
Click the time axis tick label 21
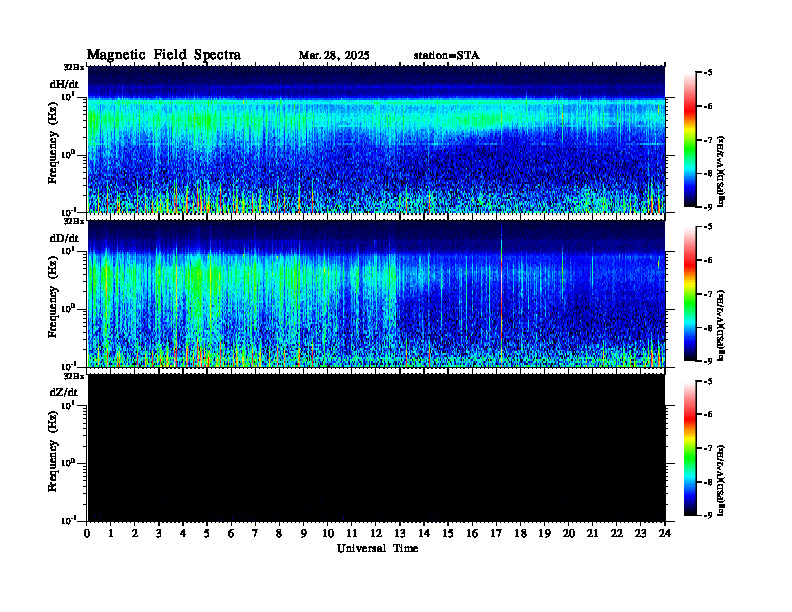coord(592,533)
